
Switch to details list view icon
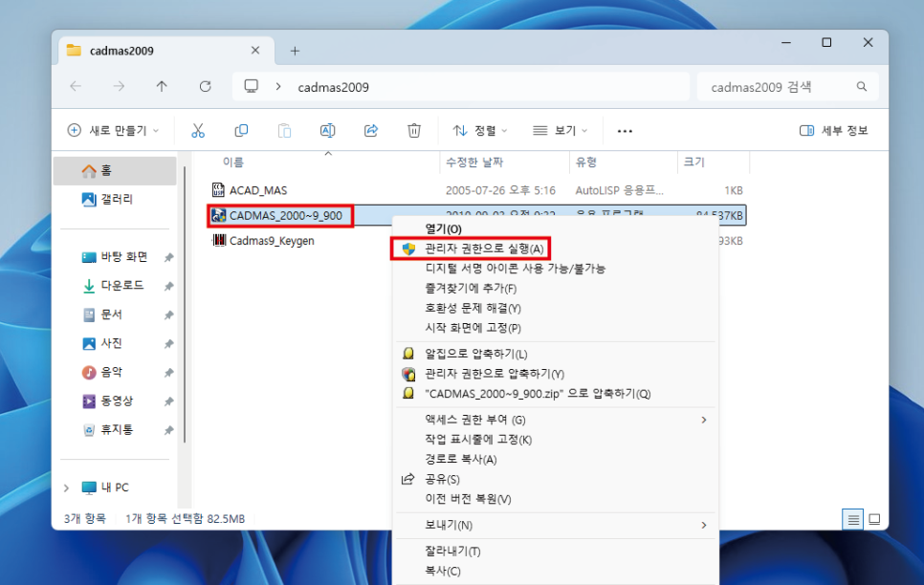point(852,519)
